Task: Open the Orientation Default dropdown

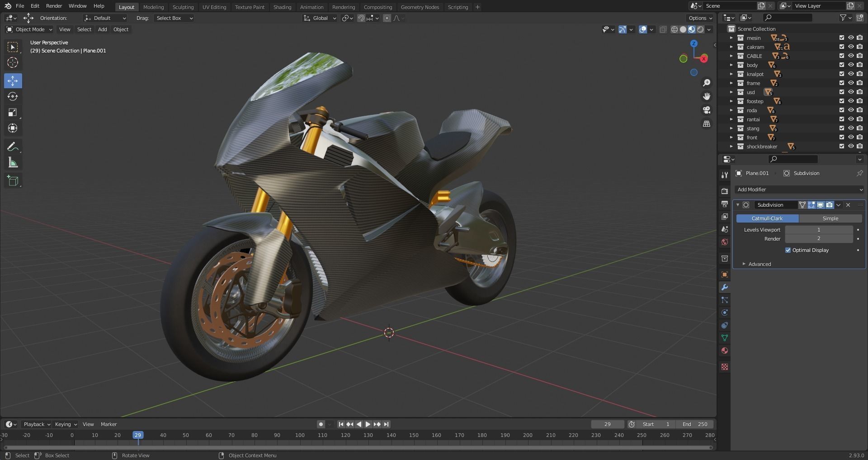Action: (x=105, y=18)
